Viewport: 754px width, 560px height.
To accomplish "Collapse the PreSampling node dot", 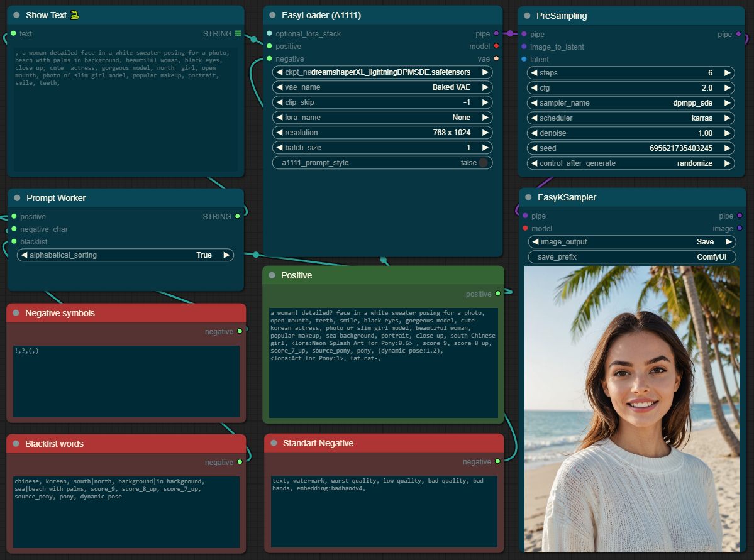I will coord(527,15).
